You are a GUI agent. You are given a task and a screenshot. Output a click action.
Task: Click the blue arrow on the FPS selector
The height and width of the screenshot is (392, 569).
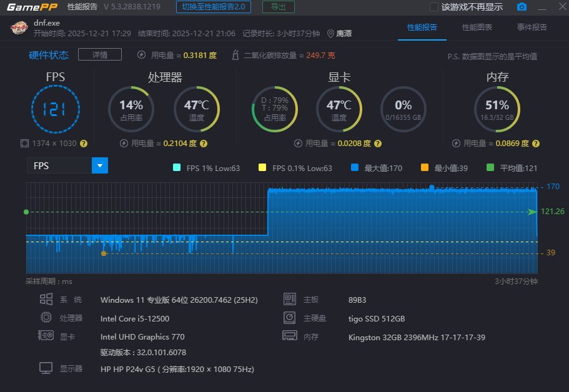[100, 166]
